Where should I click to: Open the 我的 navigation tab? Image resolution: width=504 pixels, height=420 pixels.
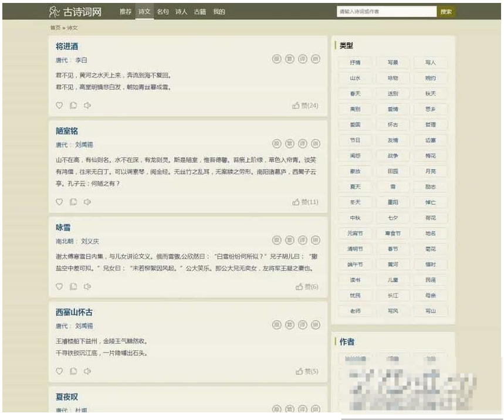point(219,12)
